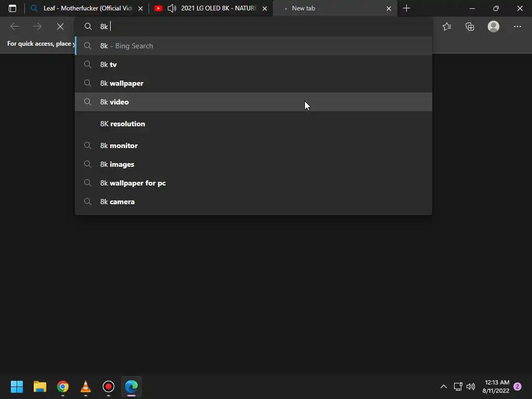Go back with the back arrow

[14, 26]
